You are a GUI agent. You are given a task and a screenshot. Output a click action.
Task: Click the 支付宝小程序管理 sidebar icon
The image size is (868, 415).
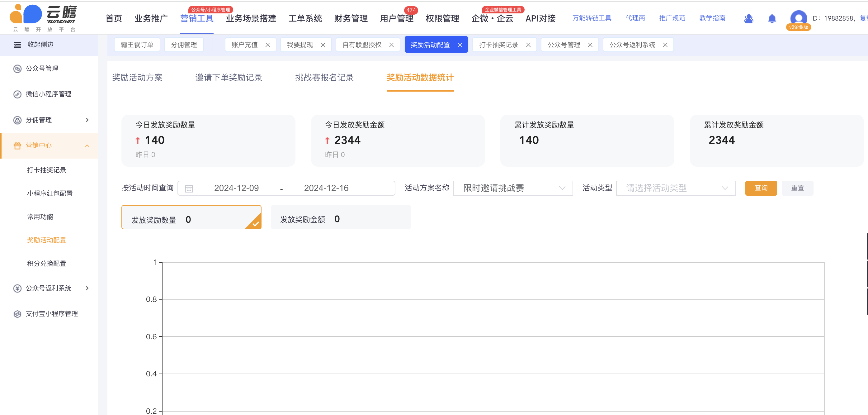(x=17, y=314)
